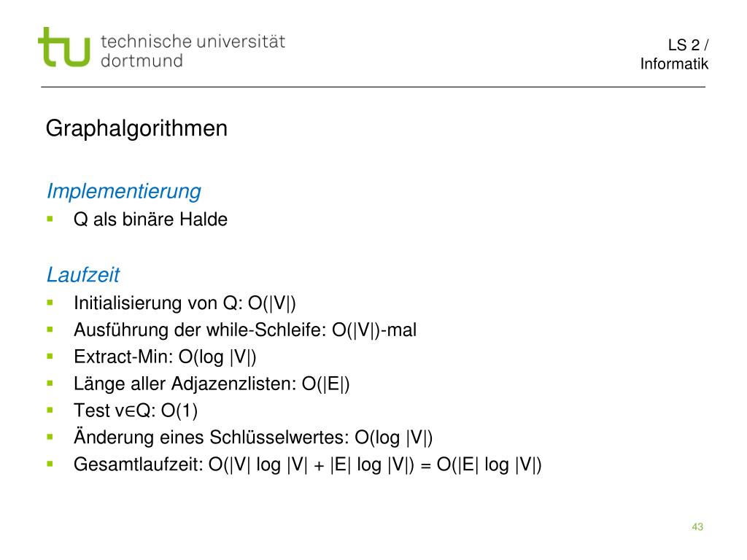Click the Ausführung der while-Schleife line
Viewport: 747px width, 560px height.
tap(245, 330)
